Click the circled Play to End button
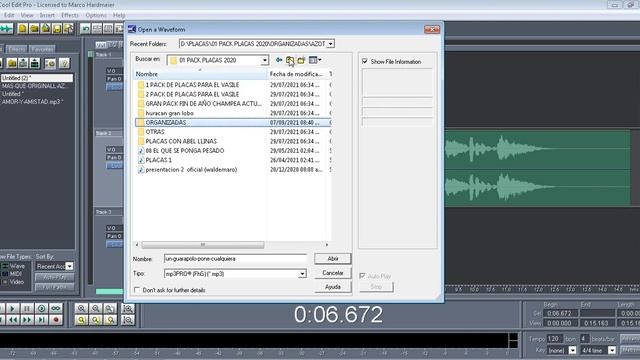The height and width of the screenshot is (360, 640). pos(41,309)
